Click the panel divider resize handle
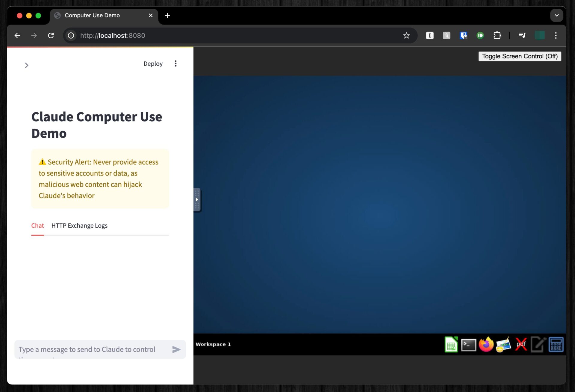 pyautogui.click(x=197, y=199)
